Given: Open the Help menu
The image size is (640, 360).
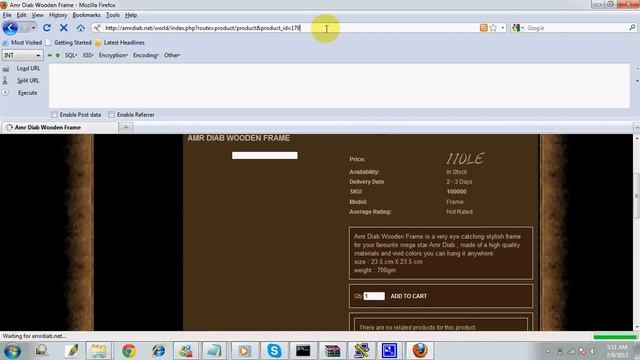Looking at the screenshot, I should point(131,15).
